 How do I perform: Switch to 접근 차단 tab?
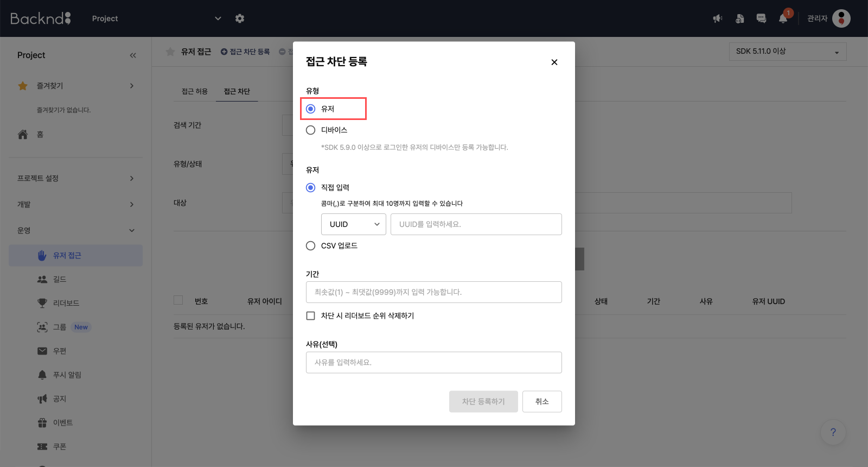237,91
